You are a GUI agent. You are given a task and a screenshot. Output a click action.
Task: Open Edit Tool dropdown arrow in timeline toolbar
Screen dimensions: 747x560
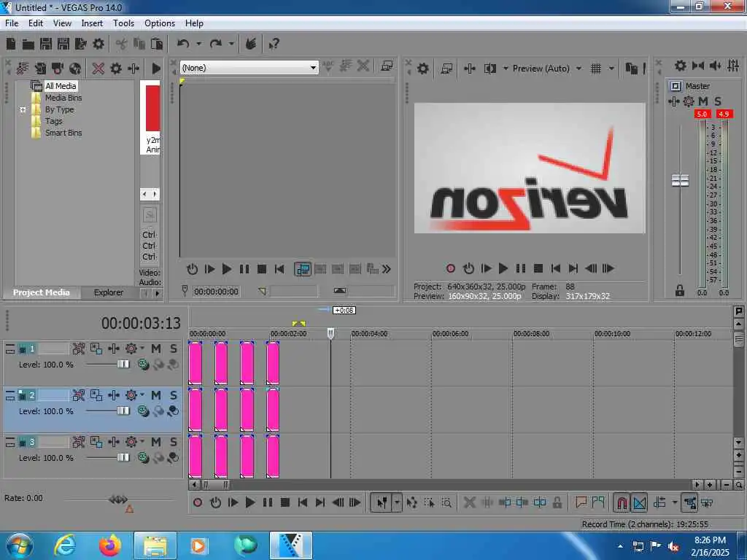click(396, 502)
